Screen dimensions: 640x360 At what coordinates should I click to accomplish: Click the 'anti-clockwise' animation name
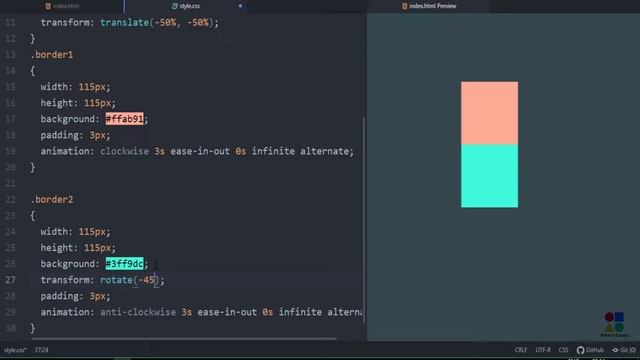138,312
